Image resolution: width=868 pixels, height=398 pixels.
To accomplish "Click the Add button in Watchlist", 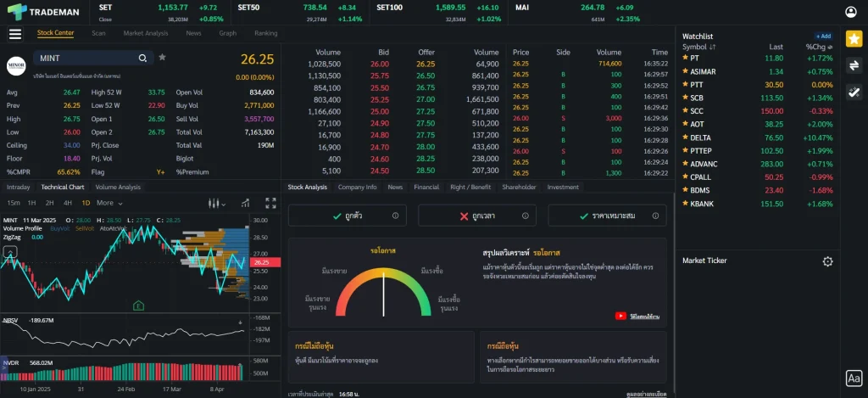I will 823,36.
